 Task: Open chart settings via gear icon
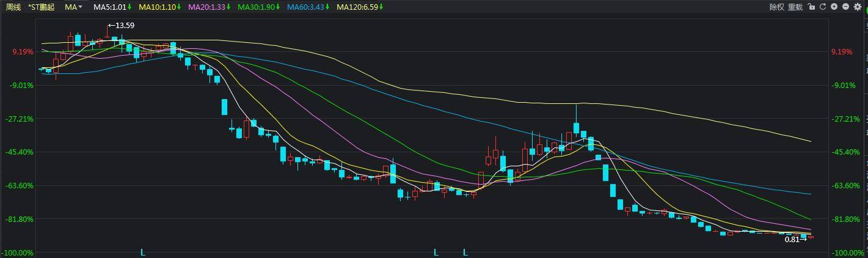pyautogui.click(x=858, y=7)
